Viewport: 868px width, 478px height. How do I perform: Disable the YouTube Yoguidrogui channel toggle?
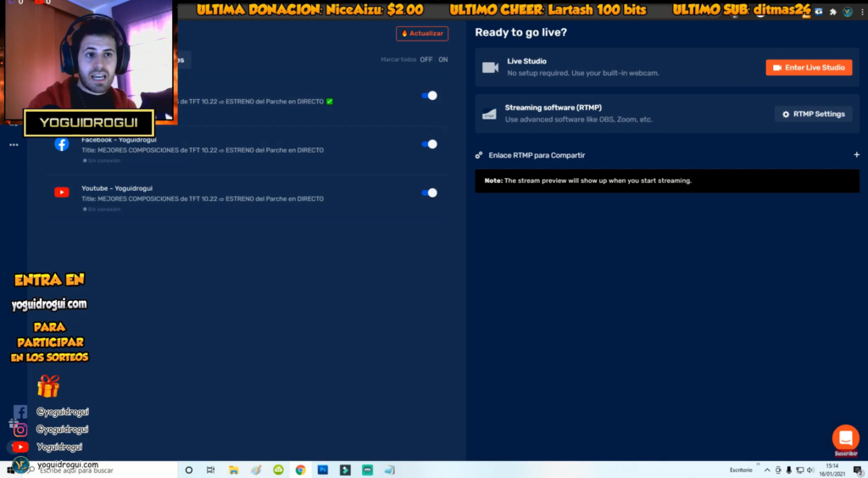430,192
